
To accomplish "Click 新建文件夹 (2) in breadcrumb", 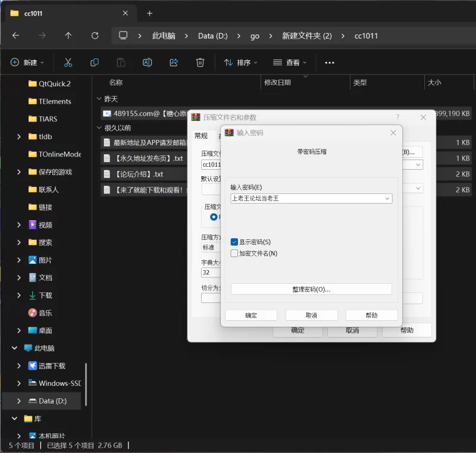I will (x=306, y=36).
